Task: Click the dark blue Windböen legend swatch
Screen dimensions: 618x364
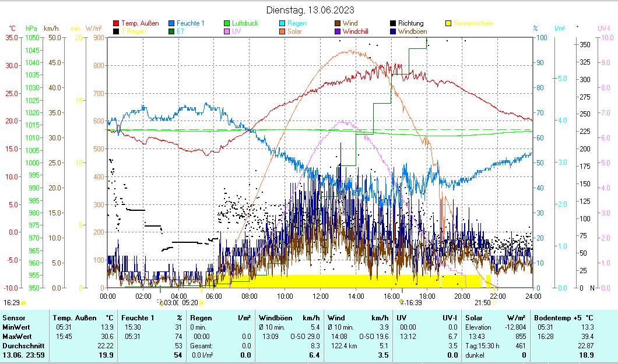Action: (x=393, y=31)
